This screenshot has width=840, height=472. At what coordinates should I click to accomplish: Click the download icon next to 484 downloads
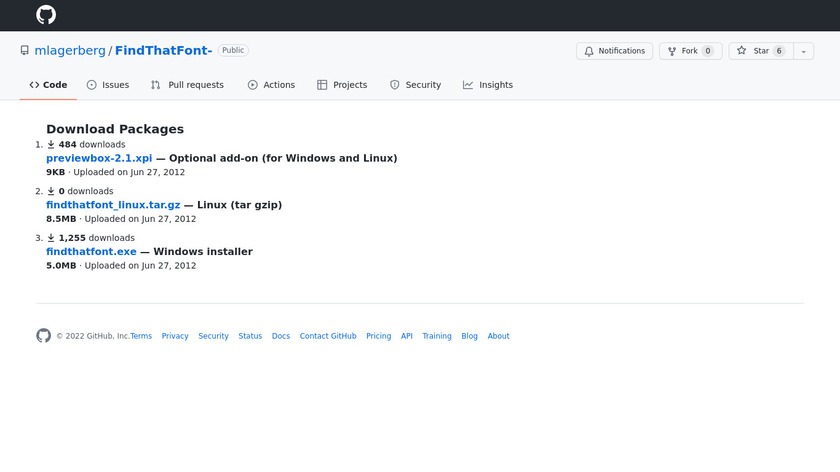coord(51,145)
